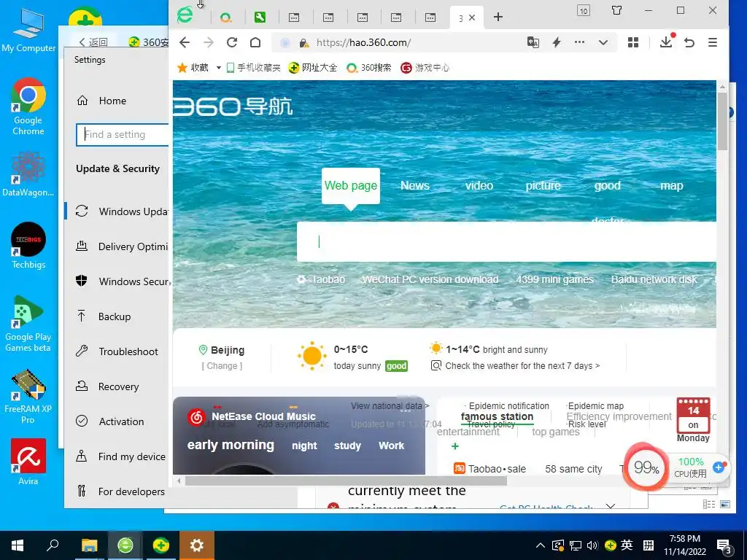Viewport: 747px width, 560px height.
Task: Click the calendar date 14 icon
Action: click(693, 414)
